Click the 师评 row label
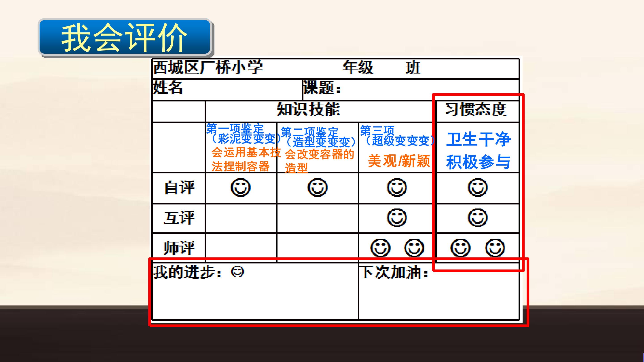This screenshot has height=362, width=644. (x=179, y=248)
